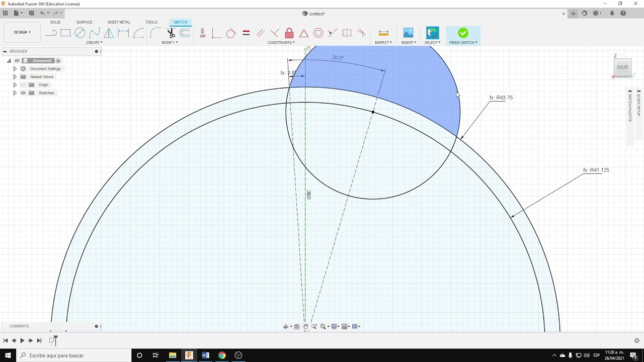Apply the crossed-lines Perpendicular constraint
644x362 pixels.
pyautogui.click(x=275, y=33)
